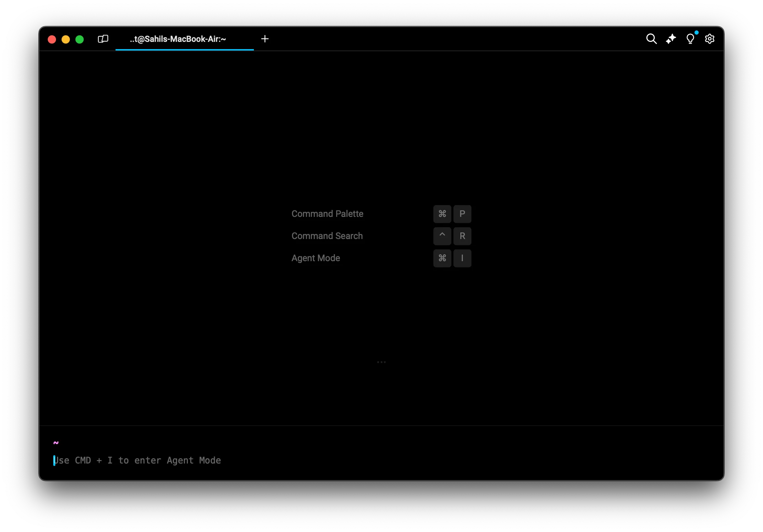Add a new tab with plus icon
The height and width of the screenshot is (532, 763).
[x=265, y=39]
